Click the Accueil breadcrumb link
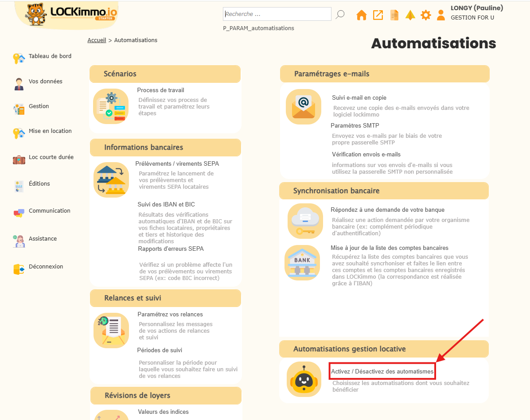The height and width of the screenshot is (420, 530). pyautogui.click(x=97, y=40)
